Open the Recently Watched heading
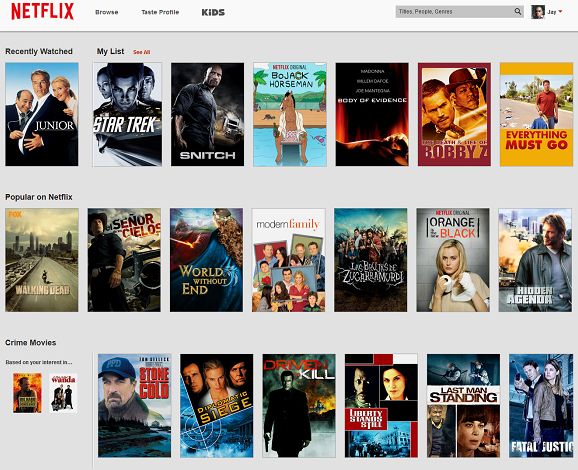The image size is (578, 470). tap(39, 51)
